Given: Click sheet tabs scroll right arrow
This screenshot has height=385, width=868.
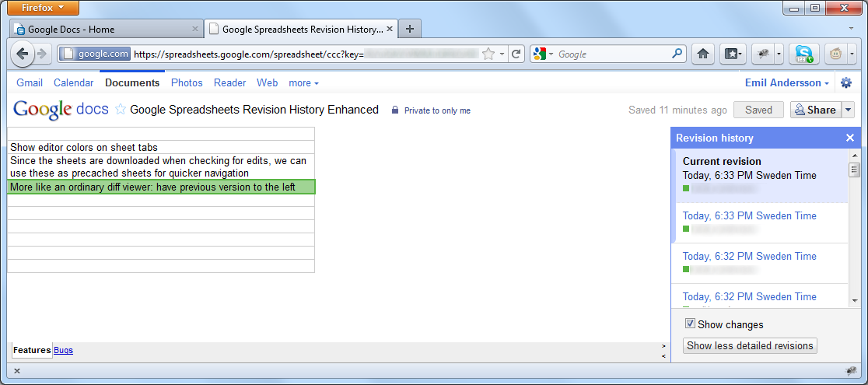Looking at the screenshot, I should (663, 346).
